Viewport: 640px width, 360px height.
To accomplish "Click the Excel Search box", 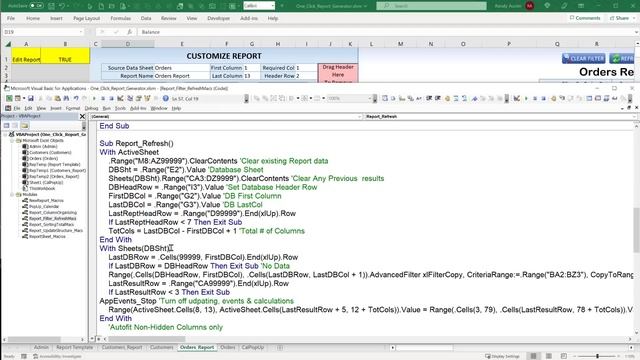I will [431, 6].
